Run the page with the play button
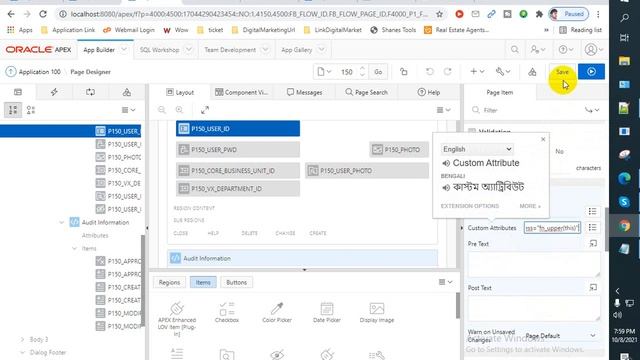640x360 pixels. (591, 72)
